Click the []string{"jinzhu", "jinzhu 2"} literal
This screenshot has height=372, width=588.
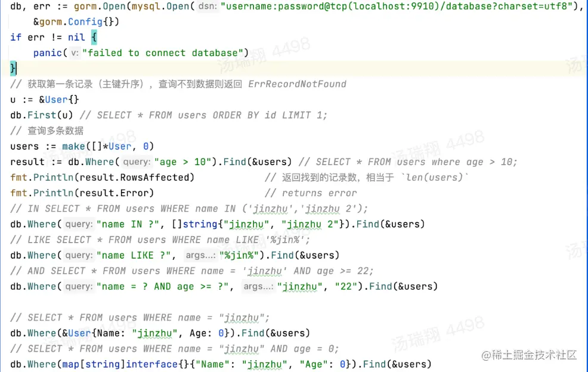tap(258, 224)
